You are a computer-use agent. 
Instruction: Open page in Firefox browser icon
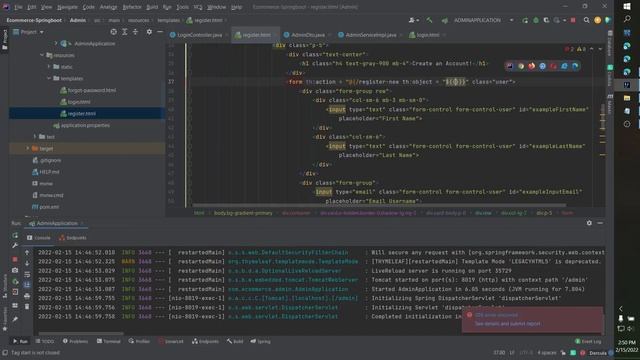(531, 66)
